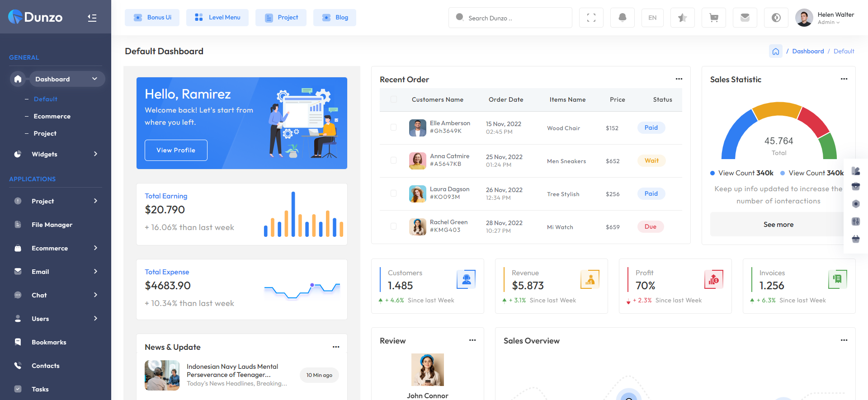Viewport: 868px width, 400px height.
Task: Click the bookmark star icon
Action: (682, 18)
